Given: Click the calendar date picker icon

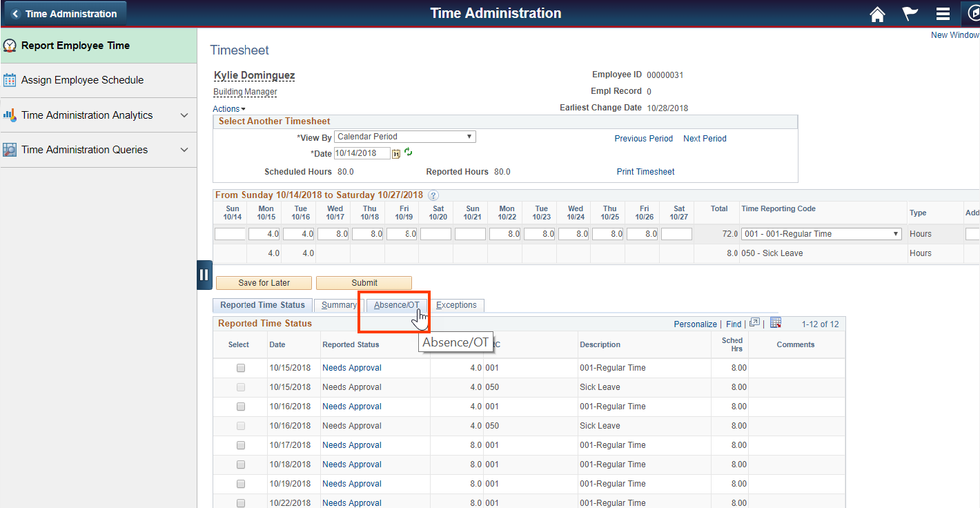Looking at the screenshot, I should 395,153.
